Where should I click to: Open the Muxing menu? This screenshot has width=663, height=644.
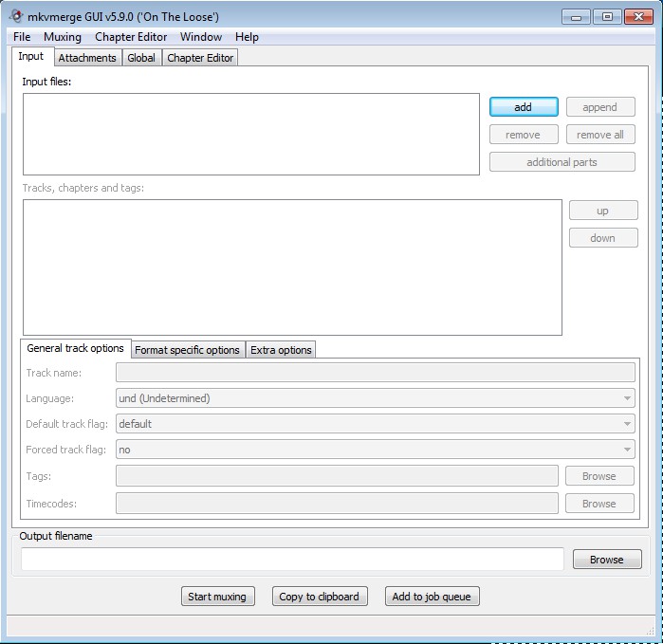click(x=63, y=37)
